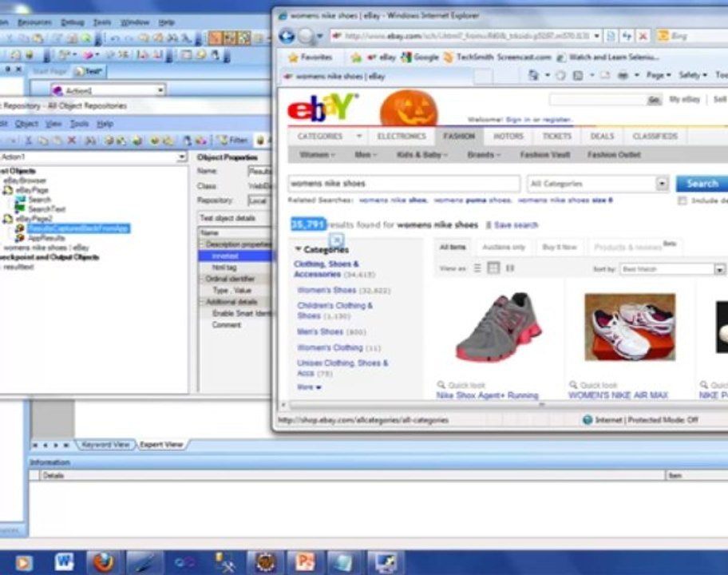Switch to gallery grid view icon

pos(493,268)
